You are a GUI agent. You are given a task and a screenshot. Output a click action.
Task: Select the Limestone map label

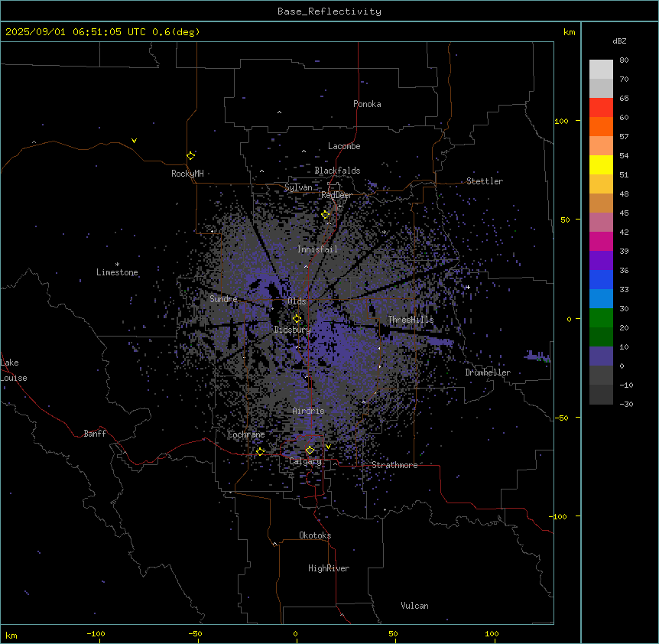117,272
